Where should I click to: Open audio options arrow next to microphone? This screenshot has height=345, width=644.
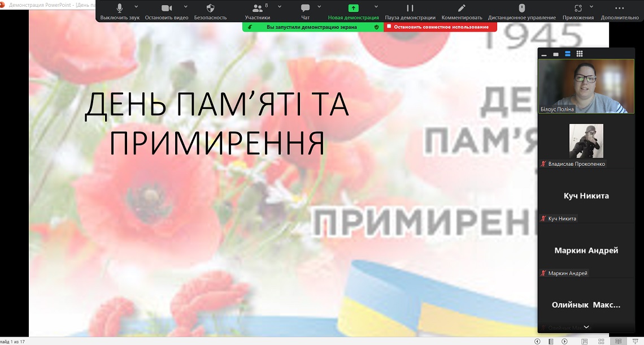pyautogui.click(x=136, y=7)
